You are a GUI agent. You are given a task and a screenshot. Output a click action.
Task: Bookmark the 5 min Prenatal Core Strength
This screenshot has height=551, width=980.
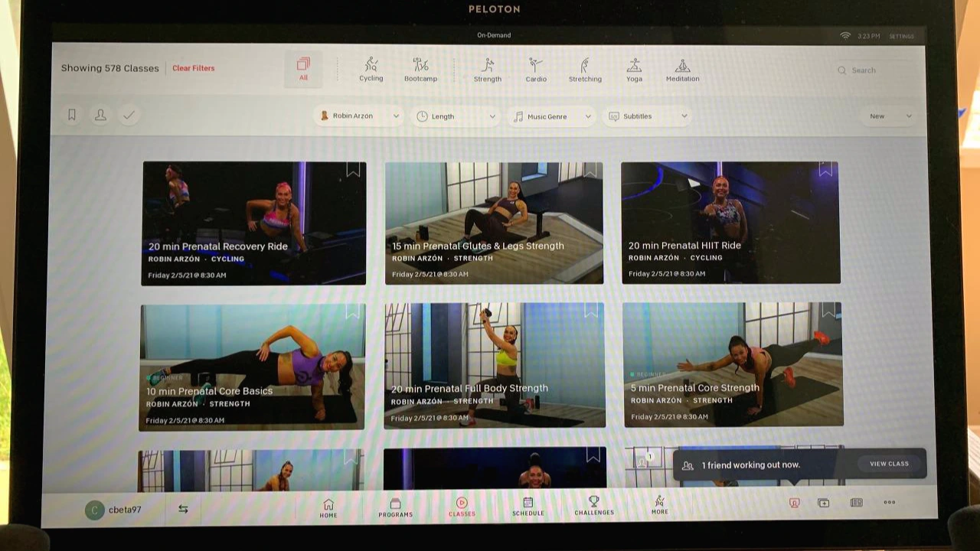click(828, 310)
